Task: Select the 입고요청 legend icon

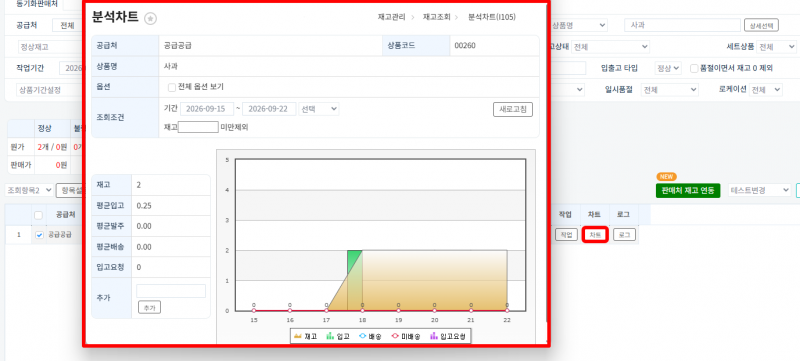Action: pyautogui.click(x=434, y=336)
